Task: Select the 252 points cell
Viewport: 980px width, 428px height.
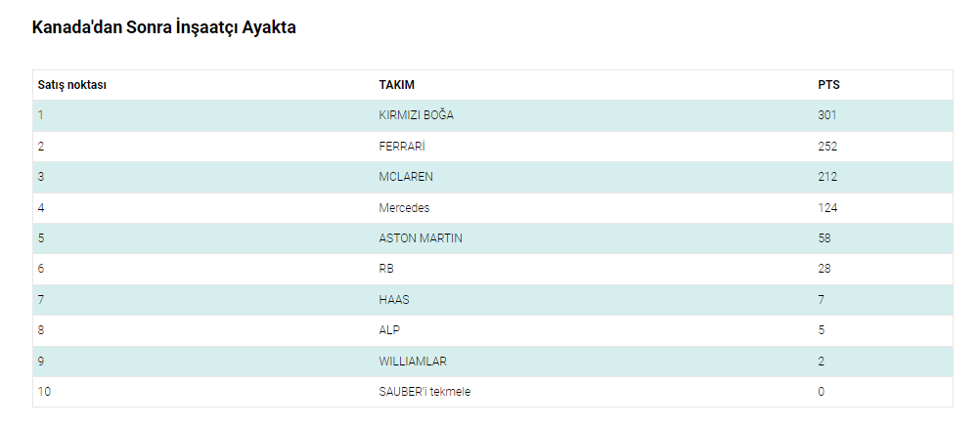Action: [827, 147]
